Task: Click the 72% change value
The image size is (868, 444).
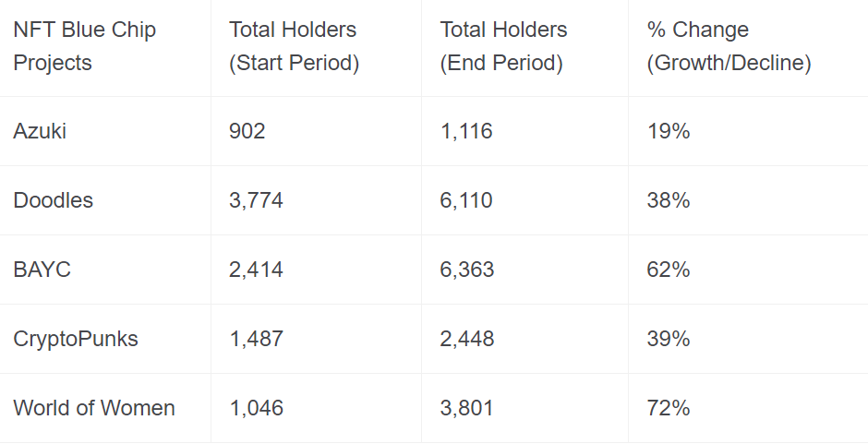Action: 669,408
